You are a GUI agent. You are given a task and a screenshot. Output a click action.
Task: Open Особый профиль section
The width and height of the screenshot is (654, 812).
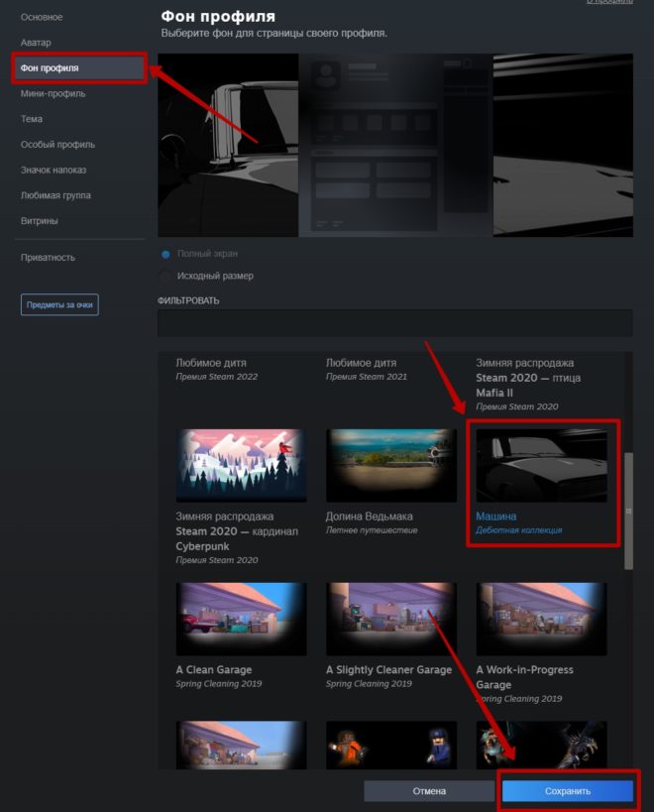click(57, 145)
